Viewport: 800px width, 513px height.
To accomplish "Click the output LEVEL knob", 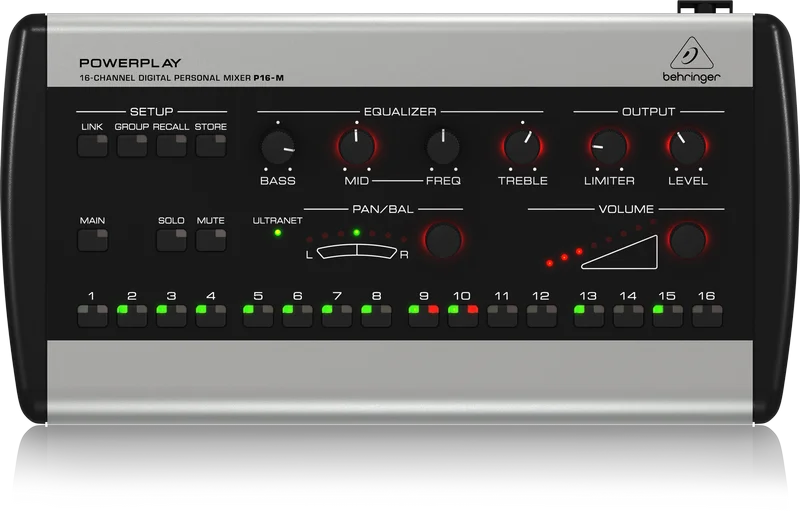I will point(687,146).
